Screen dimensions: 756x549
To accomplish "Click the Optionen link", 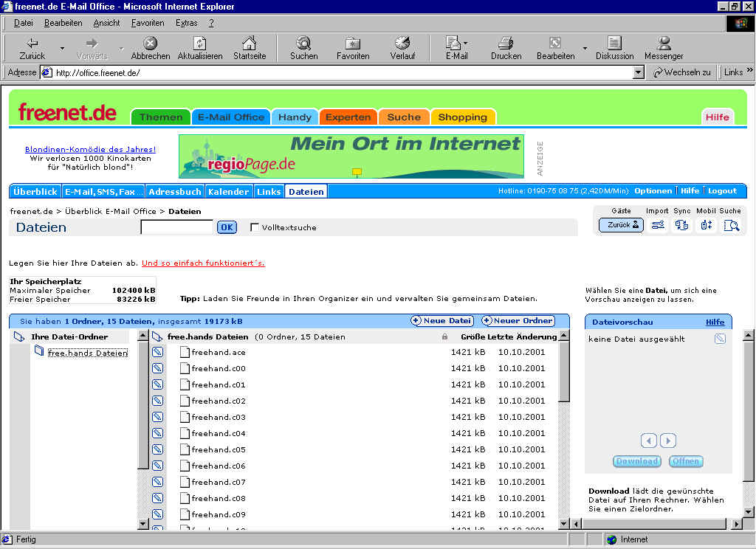I will 653,191.
